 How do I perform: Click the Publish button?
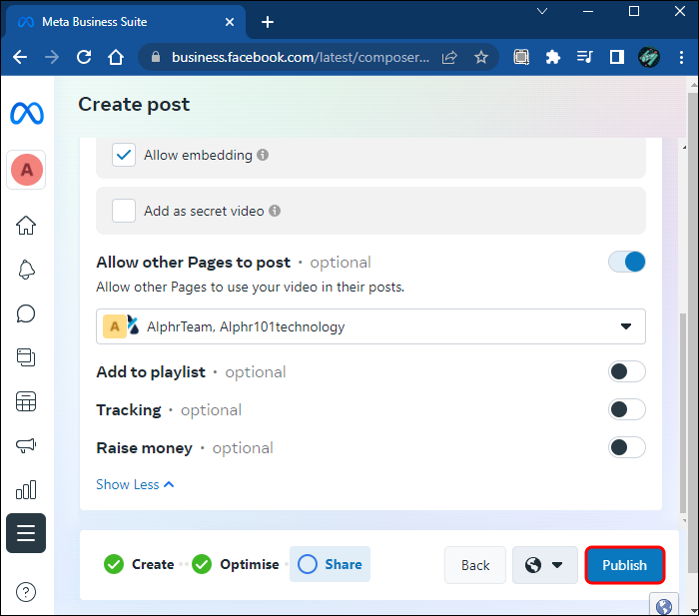(x=624, y=565)
